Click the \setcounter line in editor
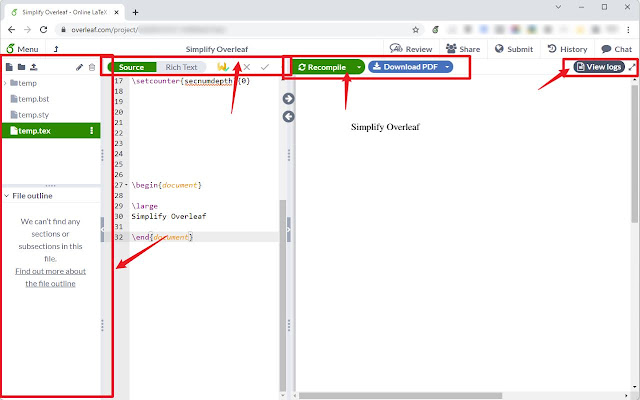The image size is (640, 400). [190, 81]
